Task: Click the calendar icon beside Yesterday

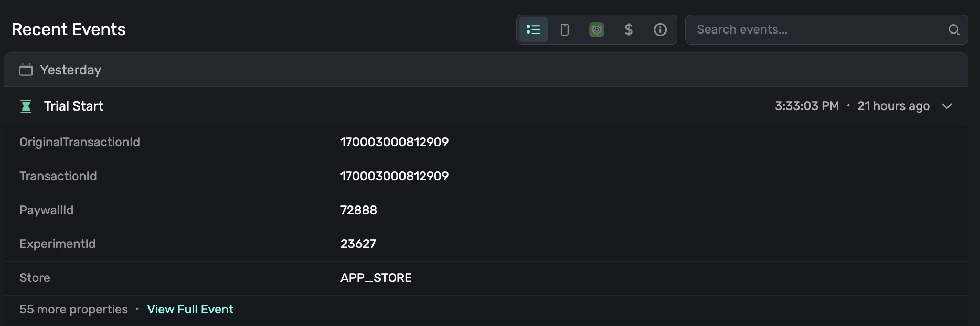Action: coord(26,70)
